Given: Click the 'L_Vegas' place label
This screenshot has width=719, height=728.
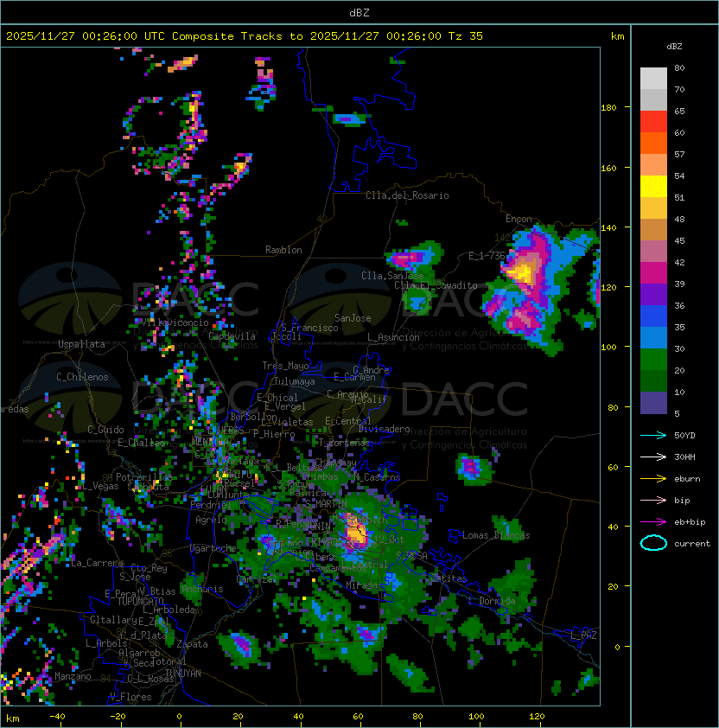Looking at the screenshot, I should [x=100, y=486].
